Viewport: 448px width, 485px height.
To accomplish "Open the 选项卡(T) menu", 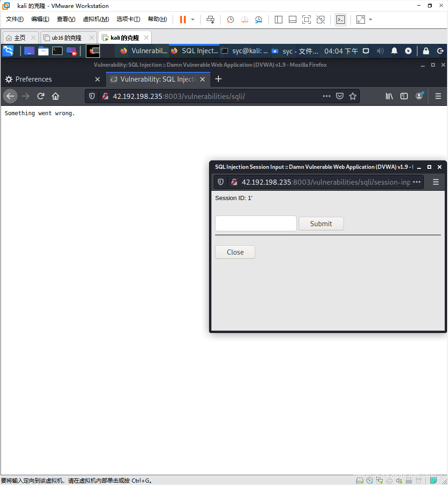I will 128,19.
